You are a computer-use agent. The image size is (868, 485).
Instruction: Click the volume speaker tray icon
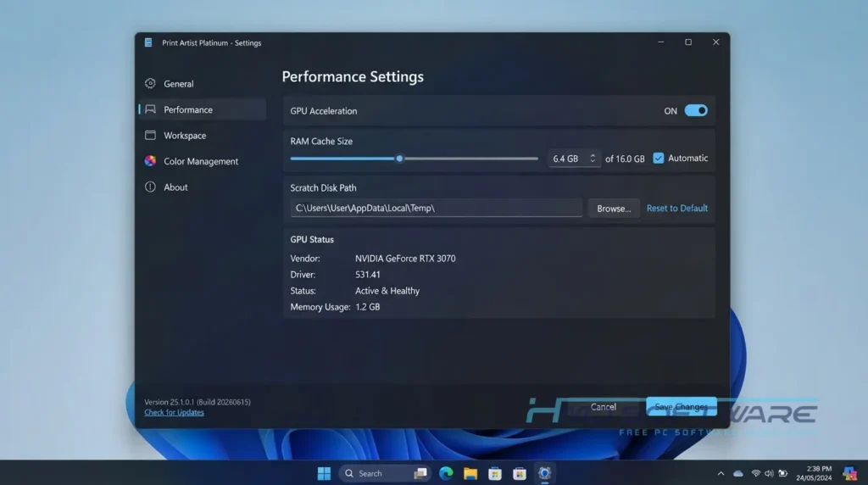click(x=769, y=473)
